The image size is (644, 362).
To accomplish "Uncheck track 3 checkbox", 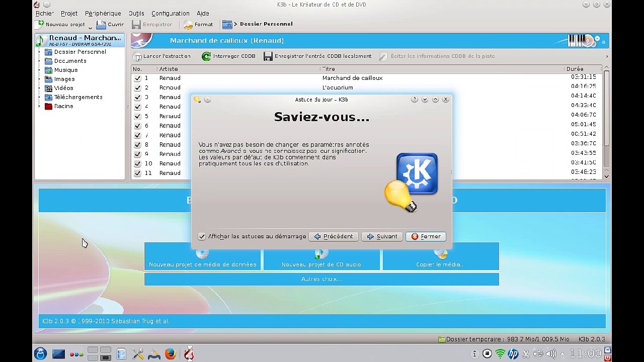I will click(x=137, y=97).
